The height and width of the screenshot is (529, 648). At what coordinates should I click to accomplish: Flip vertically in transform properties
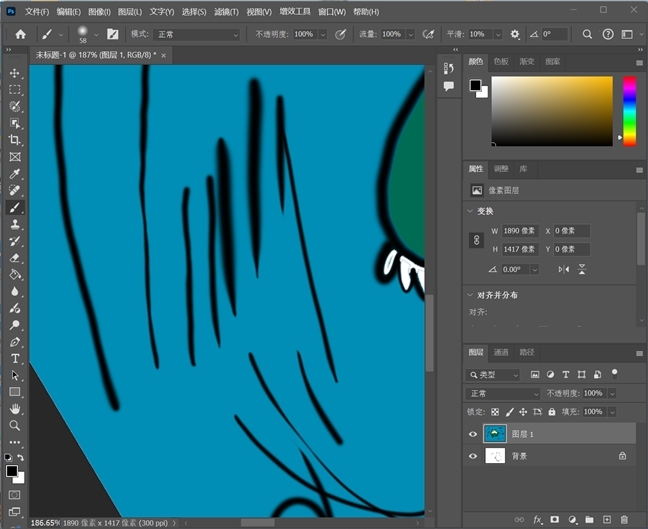click(x=582, y=269)
